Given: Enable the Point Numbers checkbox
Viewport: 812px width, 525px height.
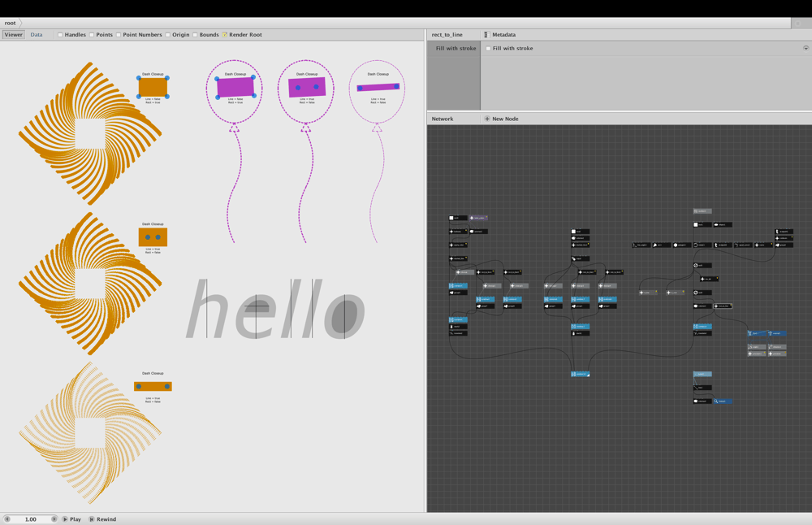Looking at the screenshot, I should tap(119, 35).
